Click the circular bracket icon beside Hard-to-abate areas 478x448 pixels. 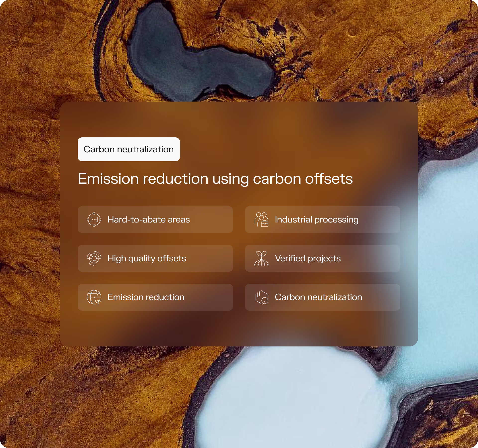tap(94, 220)
